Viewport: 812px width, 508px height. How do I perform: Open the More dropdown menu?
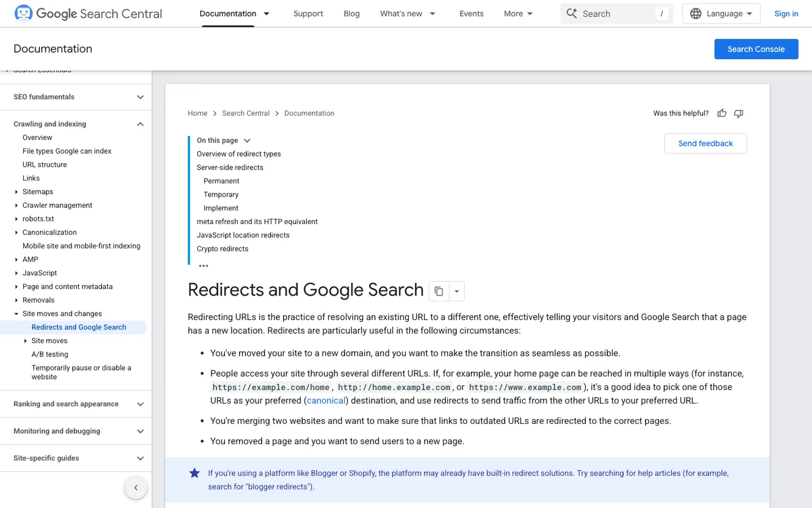coord(518,13)
